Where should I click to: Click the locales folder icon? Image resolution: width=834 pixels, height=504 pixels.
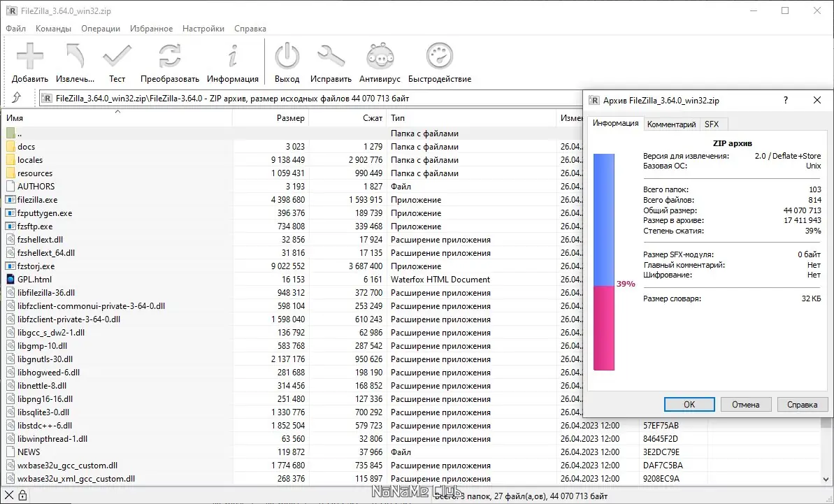pyautogui.click(x=10, y=159)
